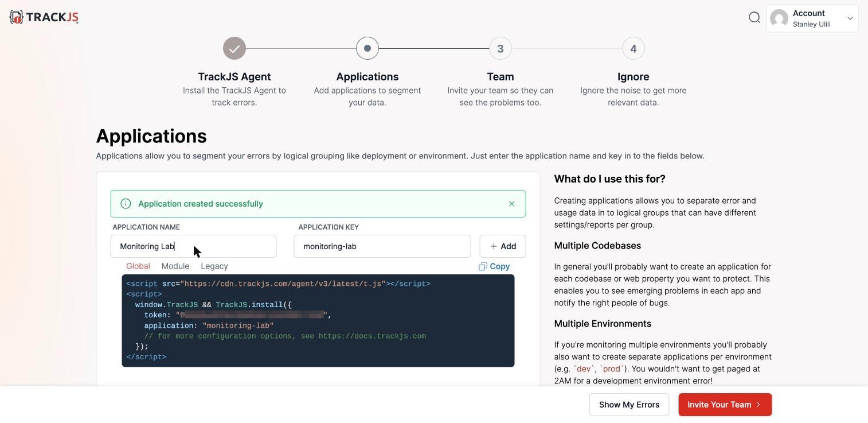Open the search magnifier icon
The width and height of the screenshot is (868, 423).
click(x=754, y=17)
